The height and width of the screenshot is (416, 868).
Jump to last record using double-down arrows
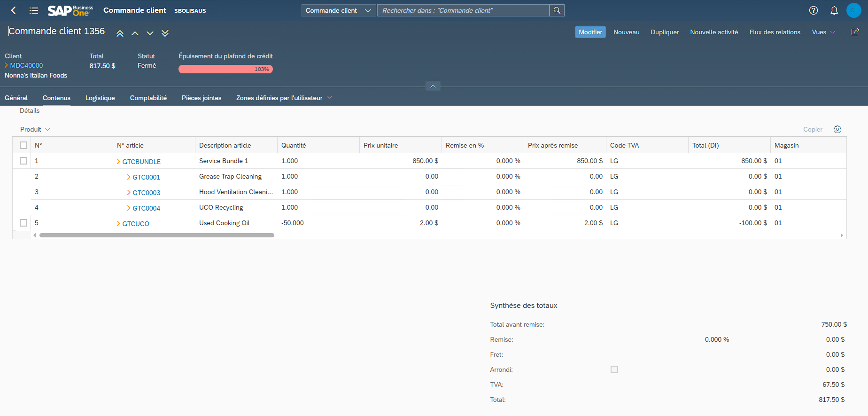(165, 33)
